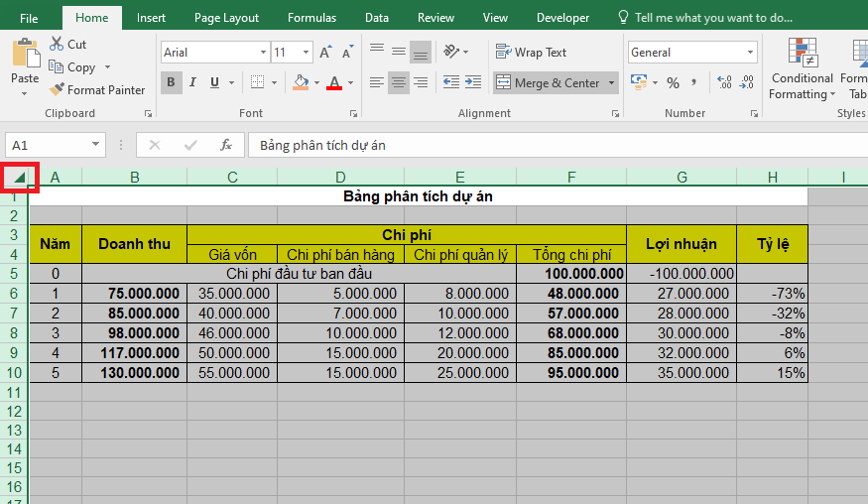Toggle Italic formatting
Viewport: 868px width, 504px height.
tap(192, 82)
